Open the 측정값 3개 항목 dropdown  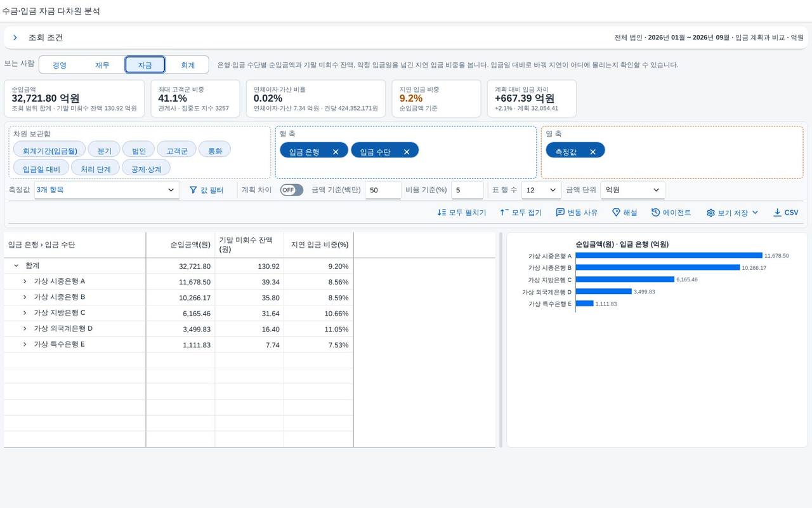tap(107, 190)
